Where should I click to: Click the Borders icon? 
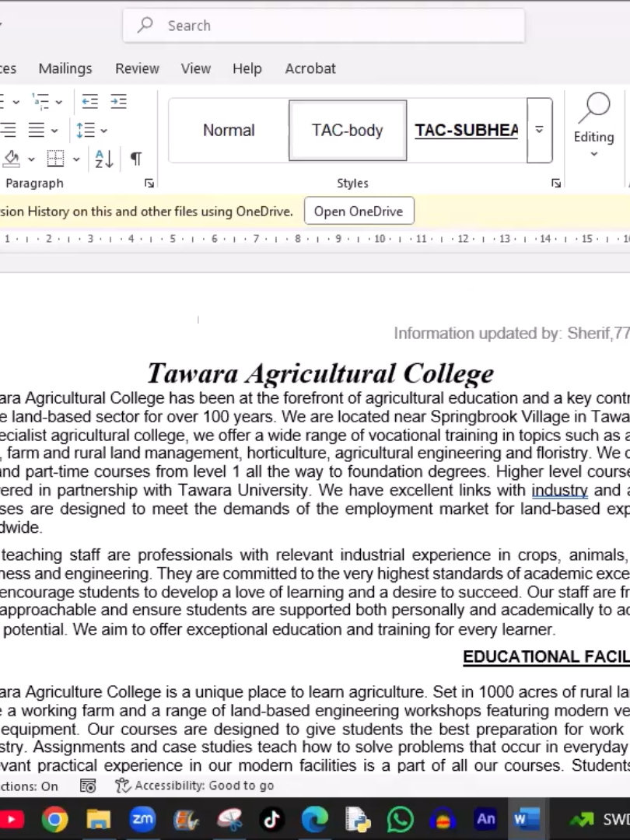coord(55,159)
